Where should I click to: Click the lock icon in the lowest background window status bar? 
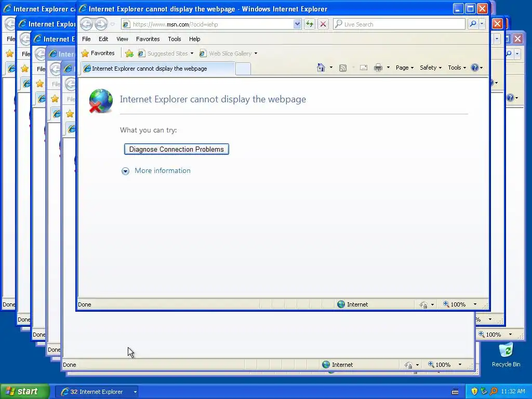tap(408, 365)
